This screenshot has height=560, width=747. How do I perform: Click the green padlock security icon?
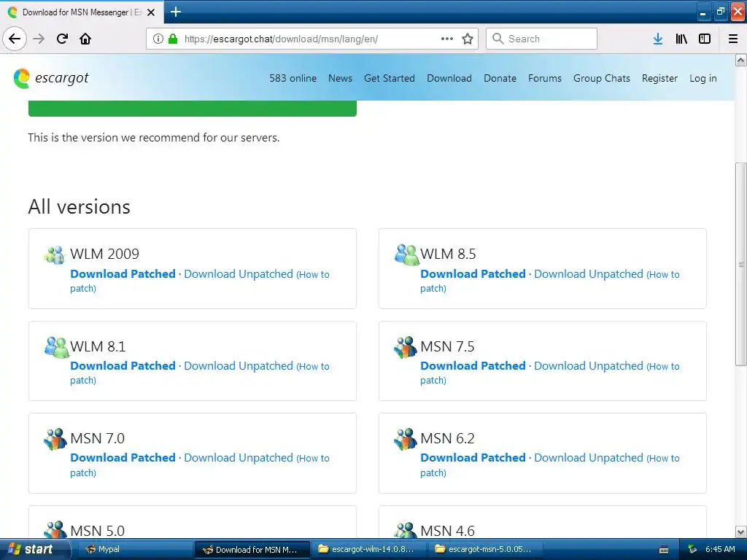click(x=173, y=39)
